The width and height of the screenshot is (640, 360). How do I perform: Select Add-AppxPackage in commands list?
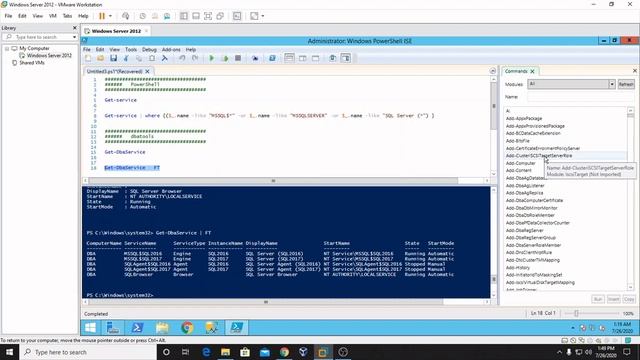click(524, 118)
